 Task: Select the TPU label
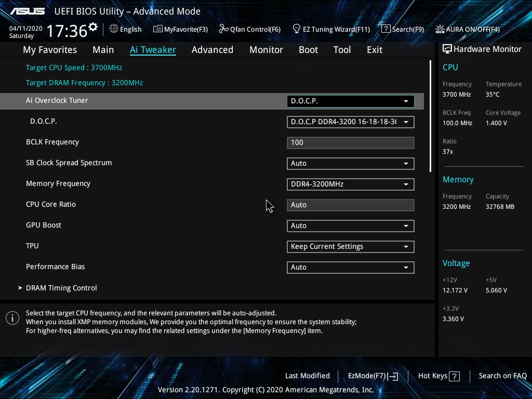pos(32,246)
